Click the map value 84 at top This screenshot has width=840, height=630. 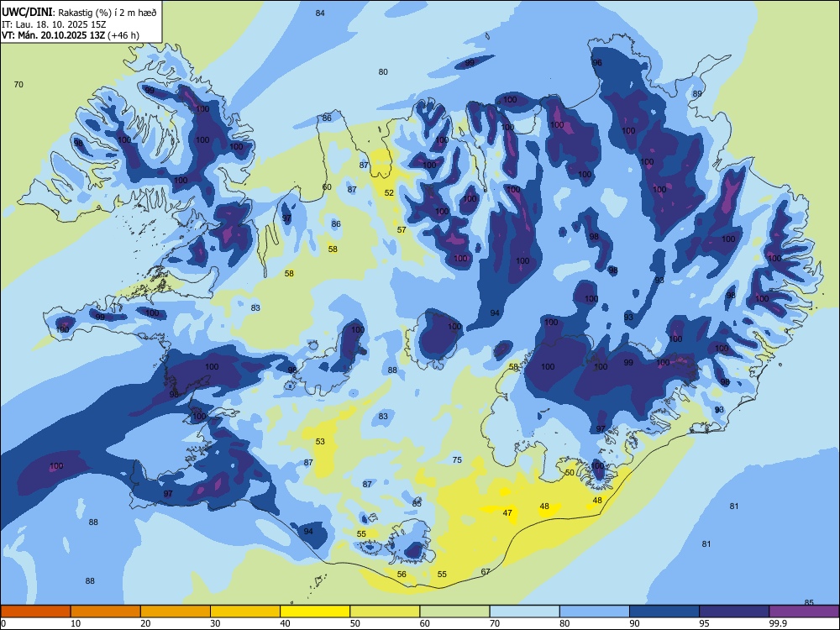(320, 13)
